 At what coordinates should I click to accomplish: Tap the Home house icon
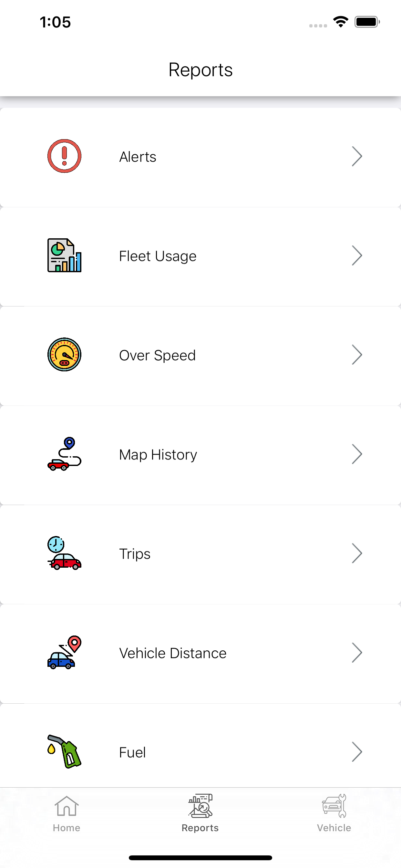[x=67, y=806]
